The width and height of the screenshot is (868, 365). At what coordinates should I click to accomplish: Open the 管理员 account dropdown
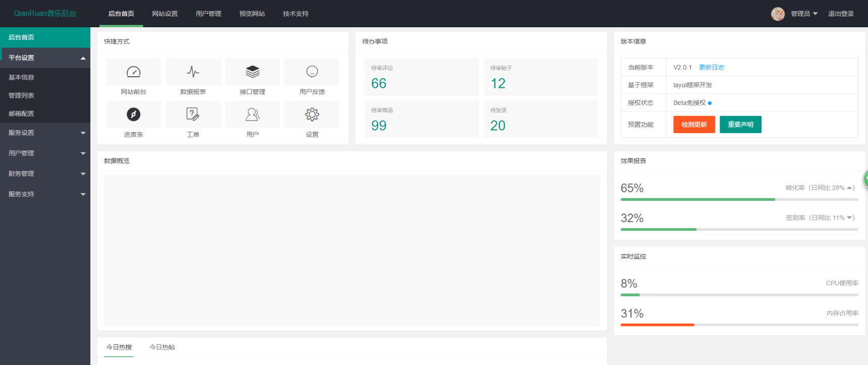[x=804, y=14]
